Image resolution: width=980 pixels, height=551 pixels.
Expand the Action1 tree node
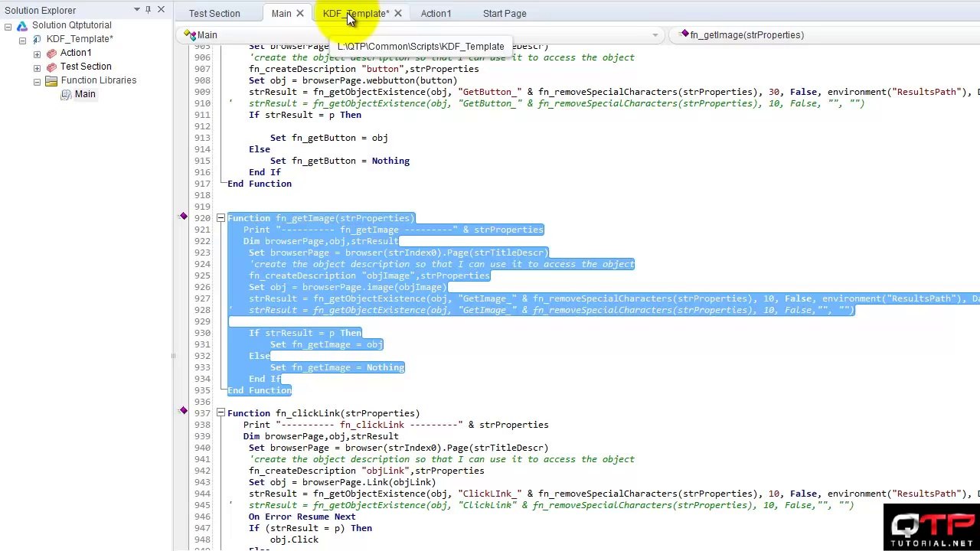(37, 54)
